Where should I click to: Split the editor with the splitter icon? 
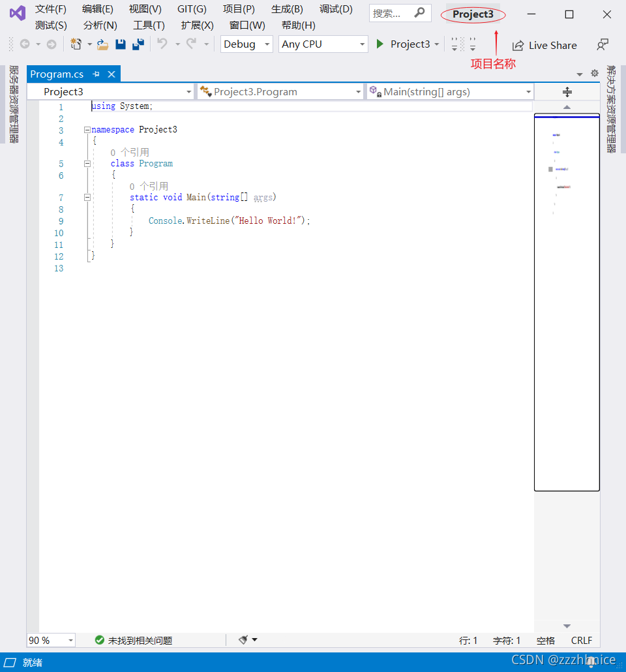coord(567,92)
